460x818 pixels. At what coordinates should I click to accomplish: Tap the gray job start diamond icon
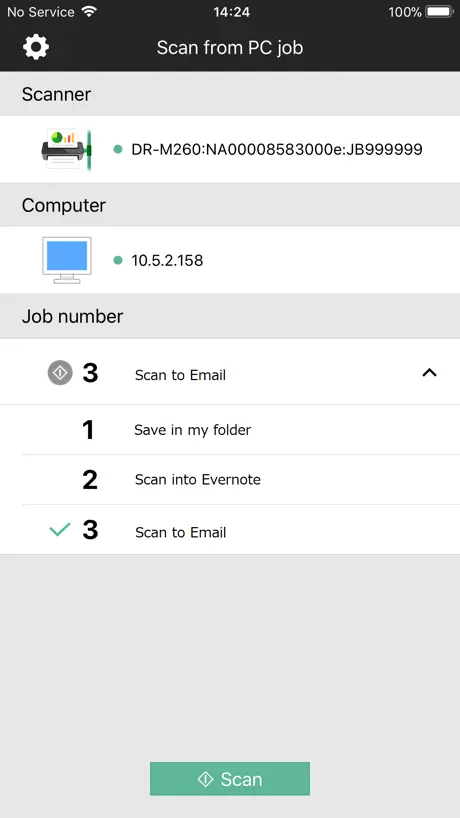pyautogui.click(x=60, y=372)
